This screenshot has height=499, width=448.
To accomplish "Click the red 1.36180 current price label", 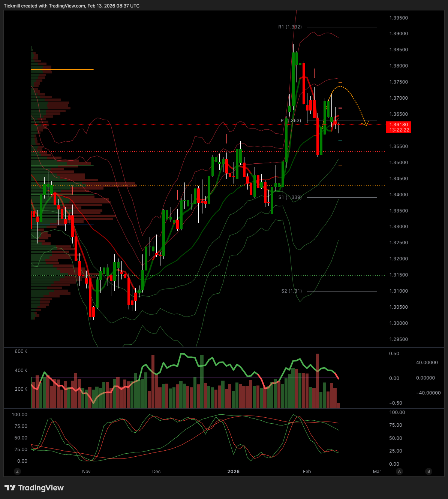I will point(399,127).
